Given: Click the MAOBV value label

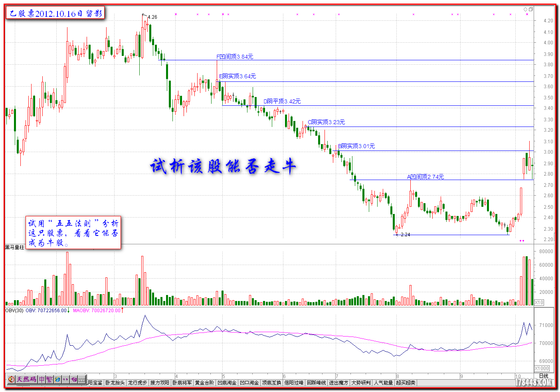Looking at the screenshot, I should point(97,310).
